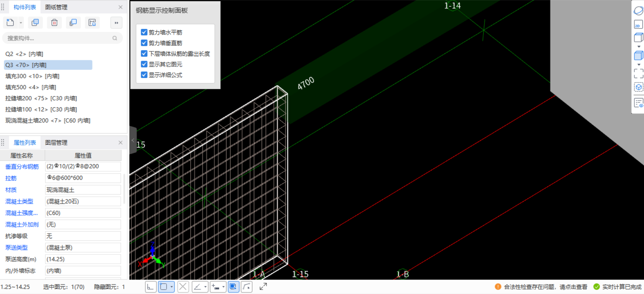Click 垂直分布钢筋 property link
The image size is (644, 294).
tap(22, 167)
